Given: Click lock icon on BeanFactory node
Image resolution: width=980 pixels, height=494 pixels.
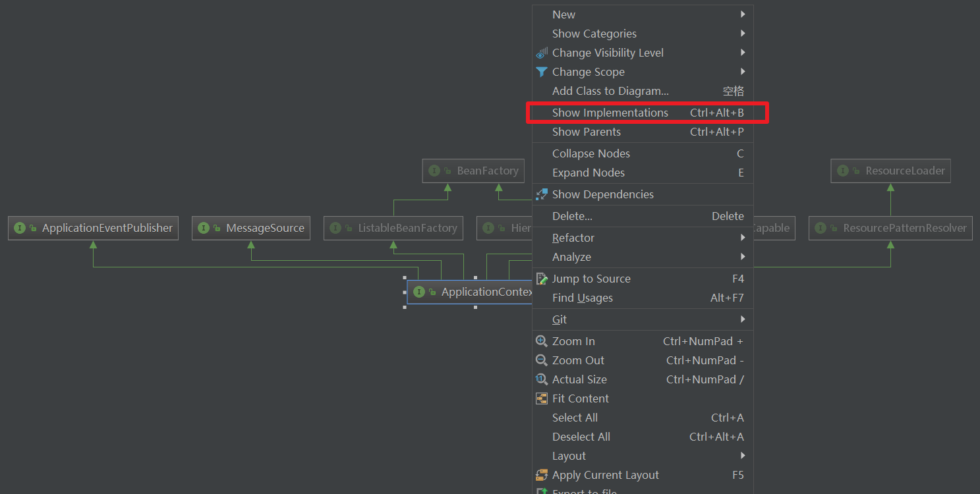Looking at the screenshot, I should [447, 171].
